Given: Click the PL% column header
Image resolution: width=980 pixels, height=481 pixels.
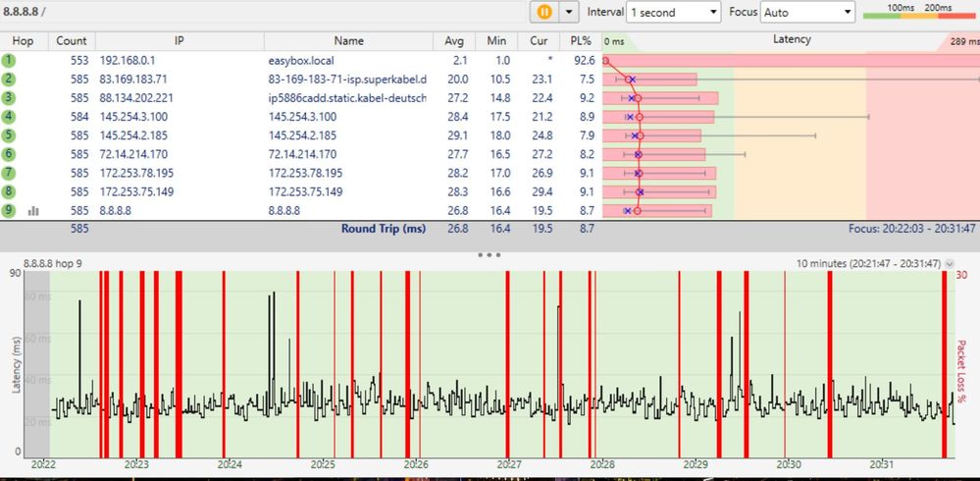Looking at the screenshot, I should pos(580,40).
